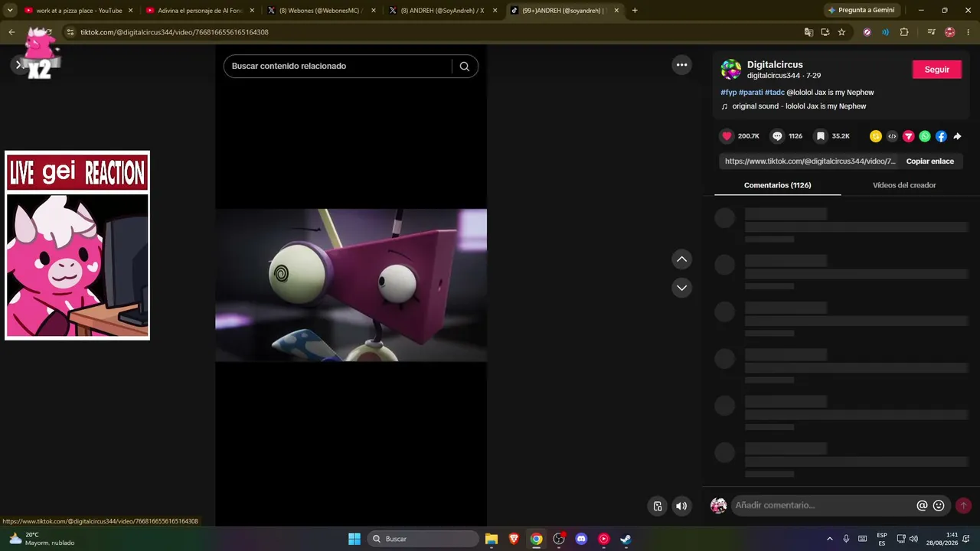Switch to the work at a pizza place YouTube tab

[79, 11]
